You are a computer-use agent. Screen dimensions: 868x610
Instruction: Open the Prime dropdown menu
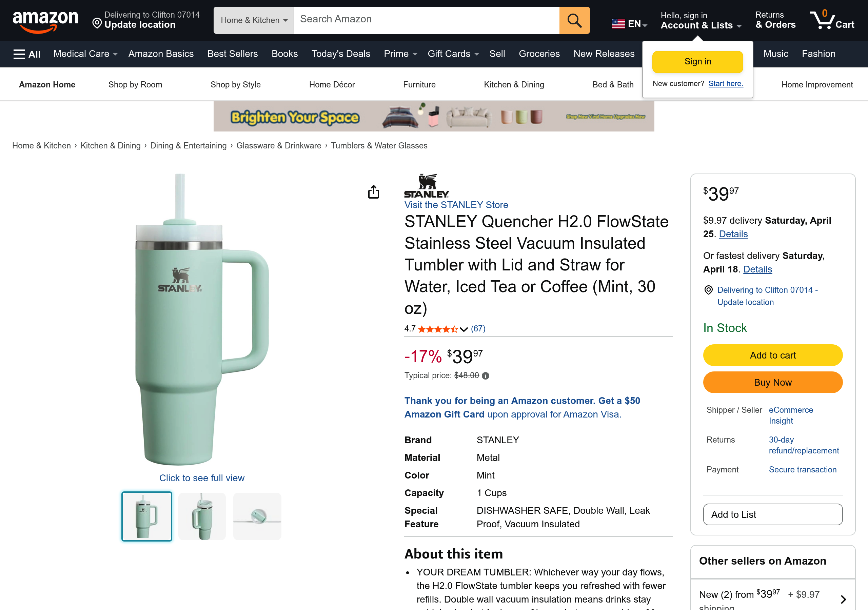[x=400, y=54]
